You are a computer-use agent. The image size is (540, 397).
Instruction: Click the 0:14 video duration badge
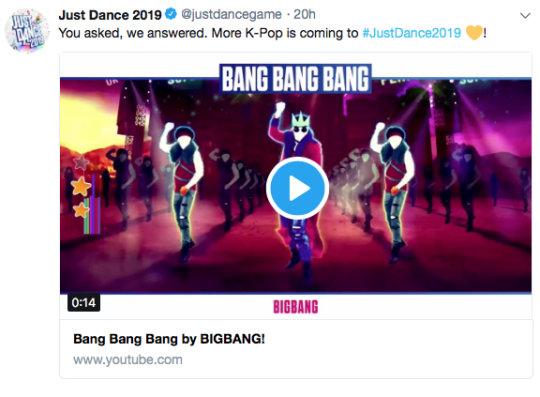84,303
